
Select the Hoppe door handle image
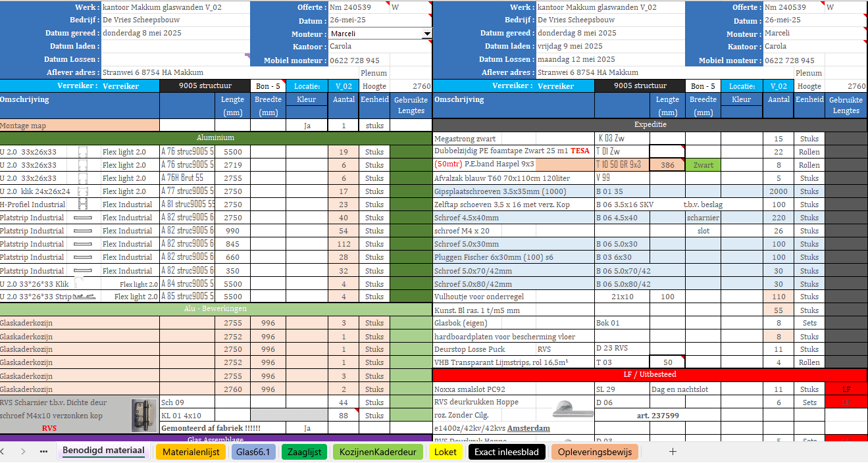click(x=567, y=408)
